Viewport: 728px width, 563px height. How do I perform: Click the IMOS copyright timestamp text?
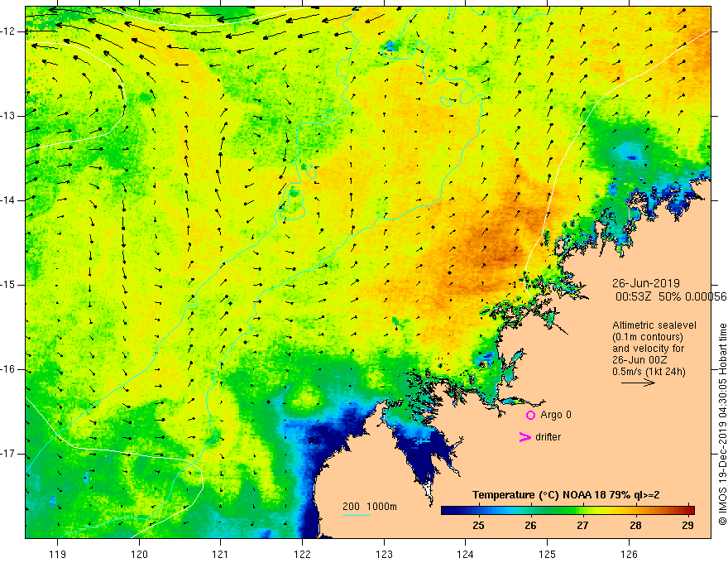[722, 424]
